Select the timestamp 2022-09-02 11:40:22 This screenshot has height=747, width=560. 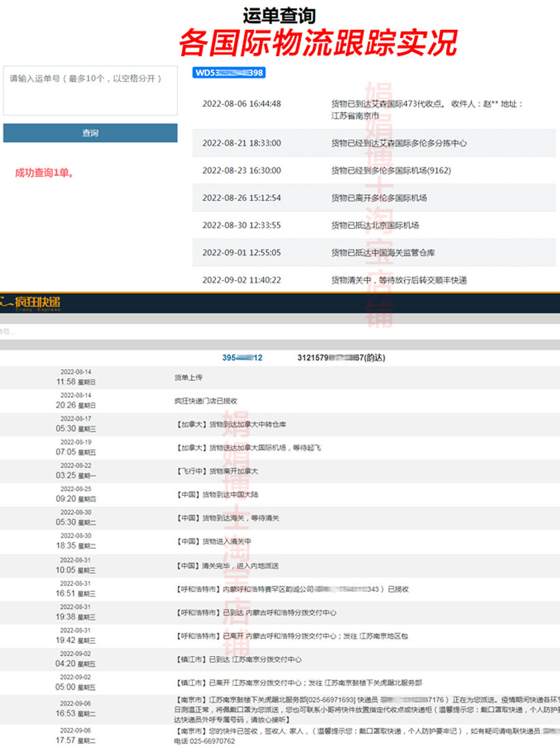pos(241,280)
